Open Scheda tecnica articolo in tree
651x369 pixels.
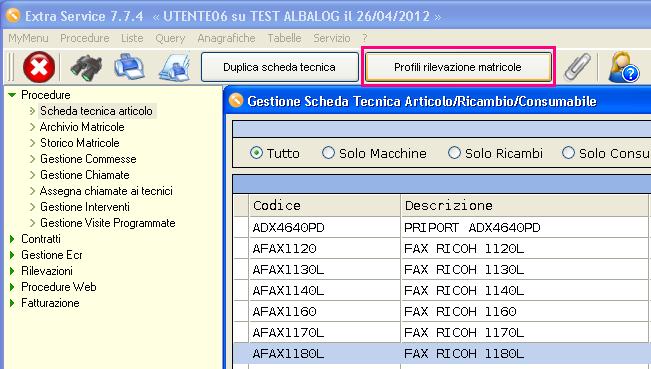click(96, 111)
